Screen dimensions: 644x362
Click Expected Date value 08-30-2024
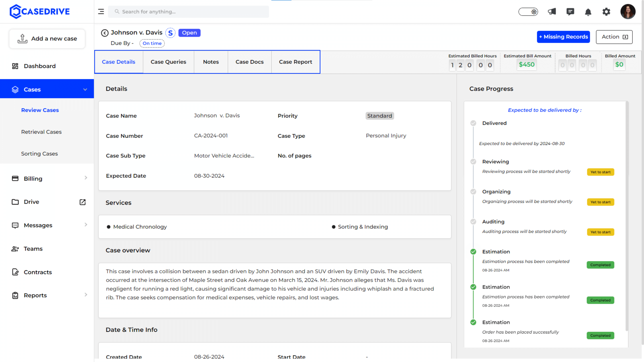tap(209, 176)
